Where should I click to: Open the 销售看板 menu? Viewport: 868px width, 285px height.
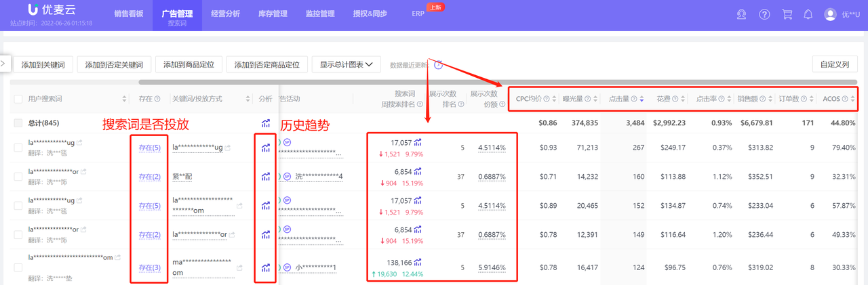[x=129, y=14]
